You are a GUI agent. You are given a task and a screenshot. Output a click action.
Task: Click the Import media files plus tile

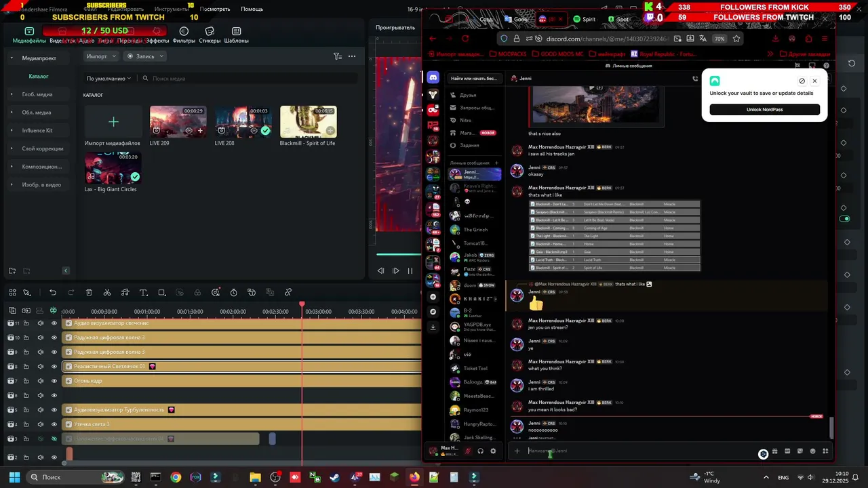coord(113,122)
